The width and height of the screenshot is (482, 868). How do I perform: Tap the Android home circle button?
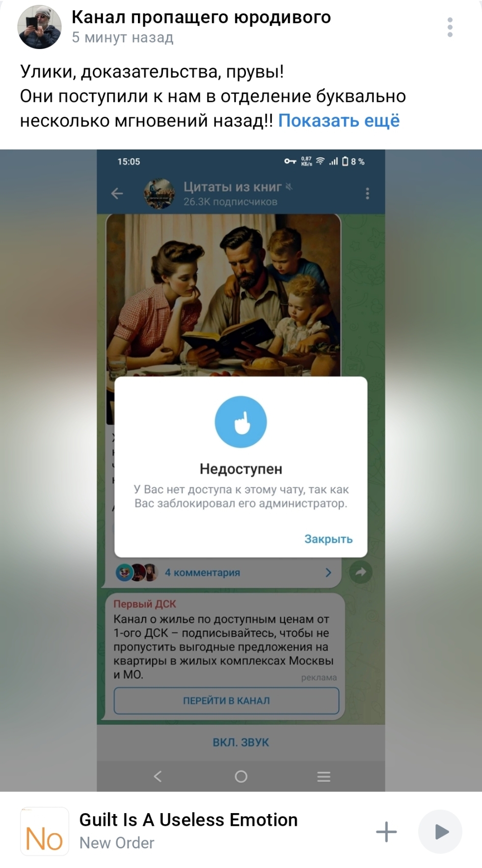click(241, 776)
